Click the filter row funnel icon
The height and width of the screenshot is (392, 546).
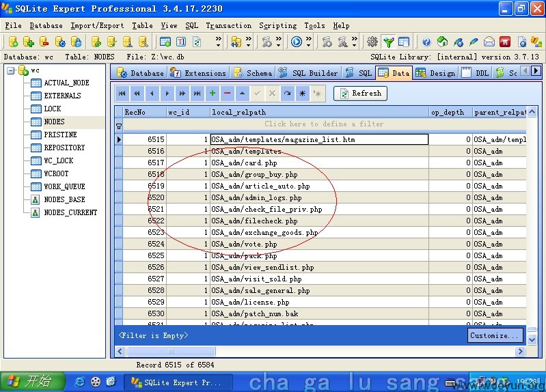click(119, 126)
